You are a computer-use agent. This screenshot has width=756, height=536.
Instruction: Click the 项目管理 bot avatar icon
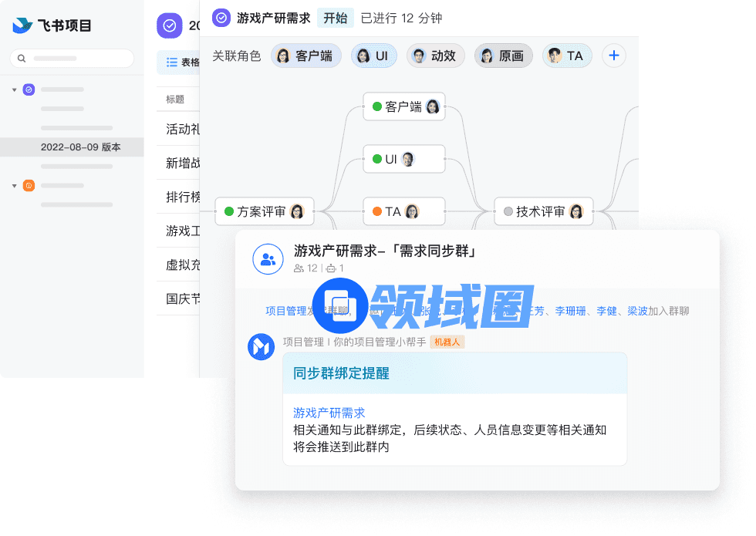[x=261, y=347]
